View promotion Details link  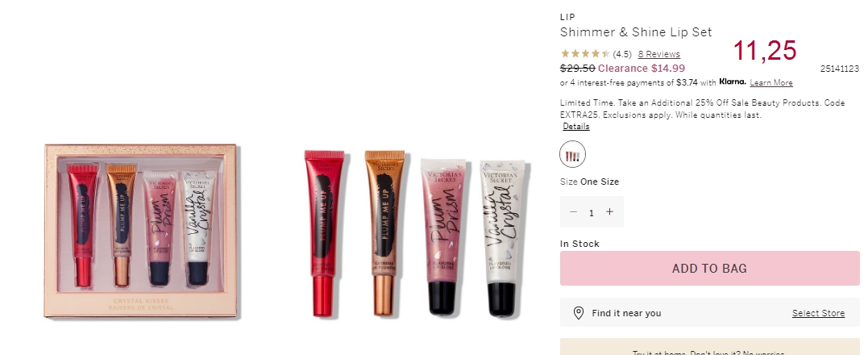click(x=576, y=127)
